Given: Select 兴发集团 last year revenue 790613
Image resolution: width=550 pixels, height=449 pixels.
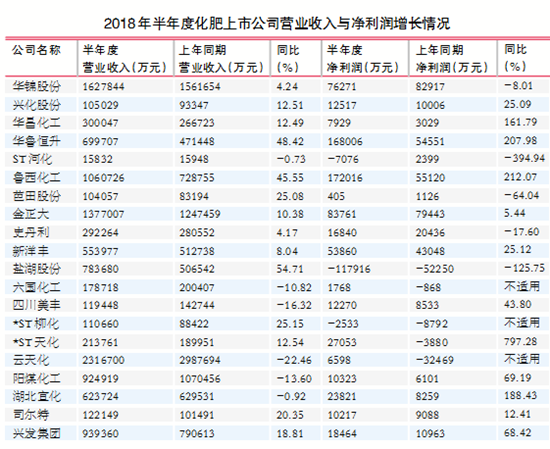Looking at the screenshot, I should click(x=197, y=434).
